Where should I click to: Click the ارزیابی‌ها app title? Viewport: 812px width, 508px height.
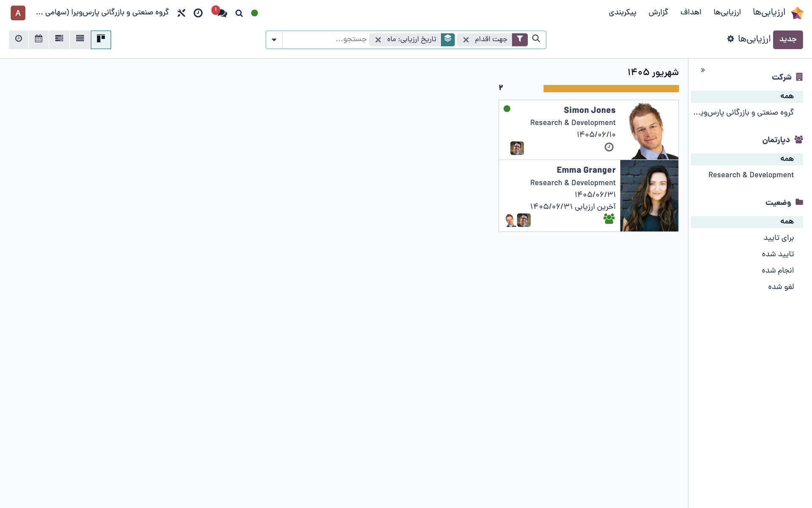click(x=769, y=12)
